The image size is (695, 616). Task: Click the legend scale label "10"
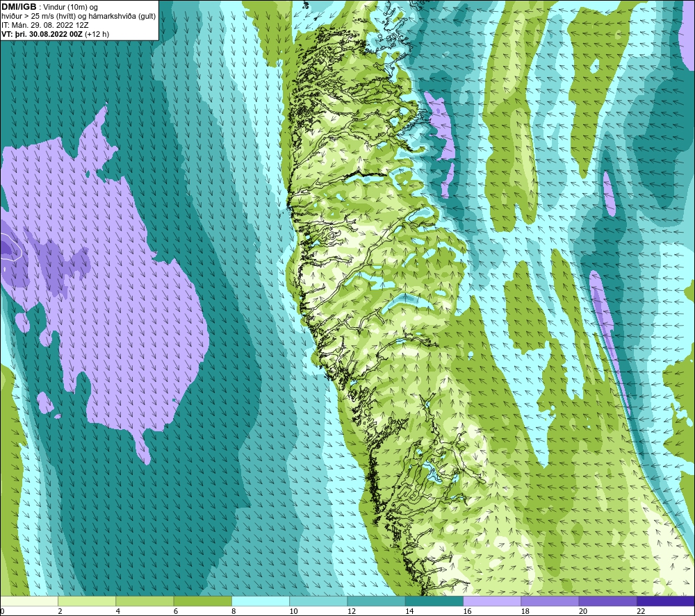pyautogui.click(x=293, y=611)
